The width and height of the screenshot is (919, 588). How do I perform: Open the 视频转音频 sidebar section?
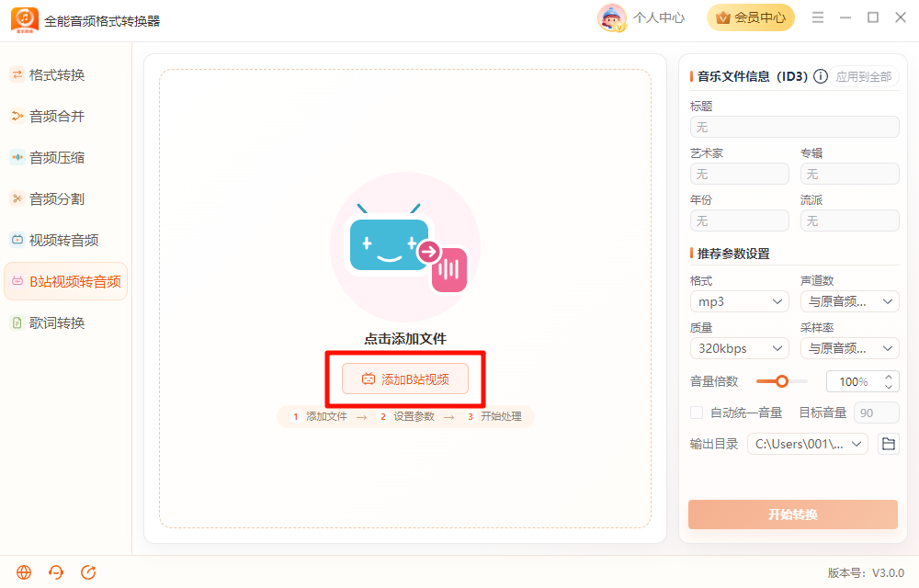(63, 240)
